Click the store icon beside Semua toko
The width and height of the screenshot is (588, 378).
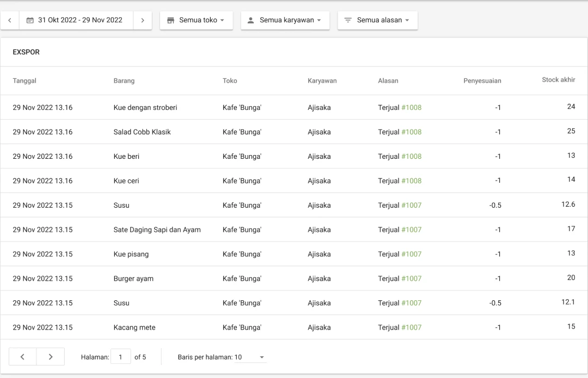click(x=171, y=20)
